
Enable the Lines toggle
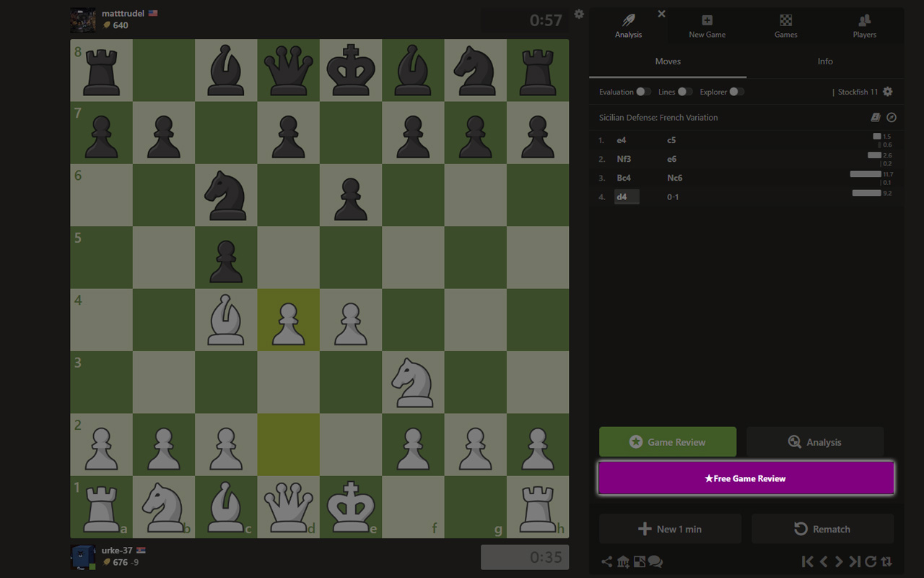685,92
